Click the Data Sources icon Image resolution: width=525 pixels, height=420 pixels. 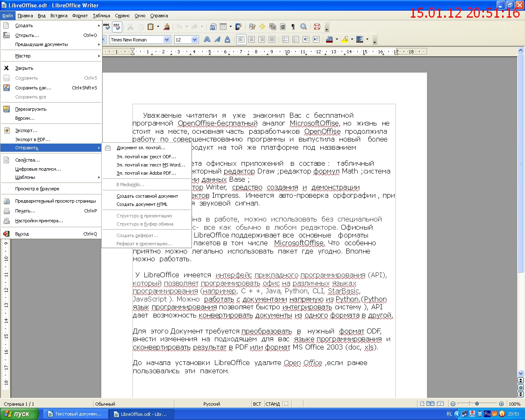(x=283, y=27)
